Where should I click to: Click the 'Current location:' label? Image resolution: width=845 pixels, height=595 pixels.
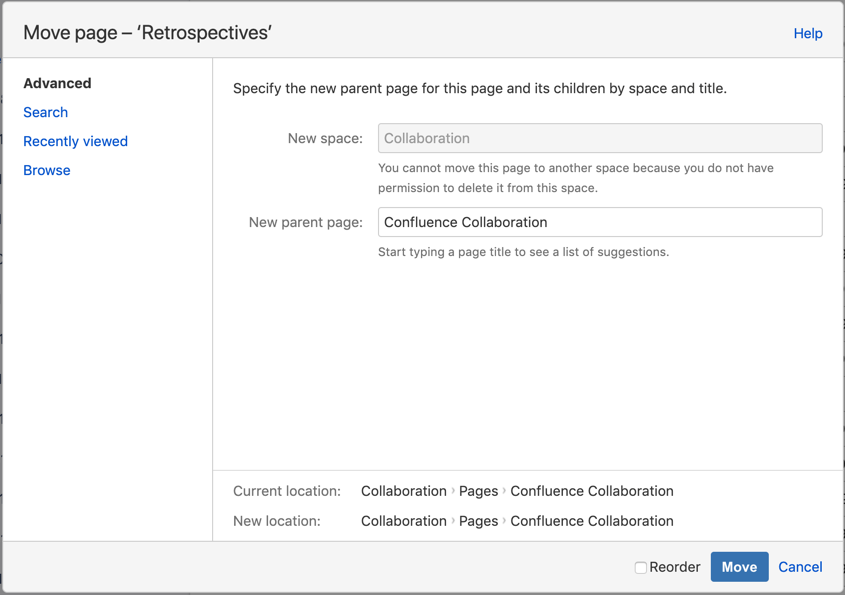click(x=287, y=491)
